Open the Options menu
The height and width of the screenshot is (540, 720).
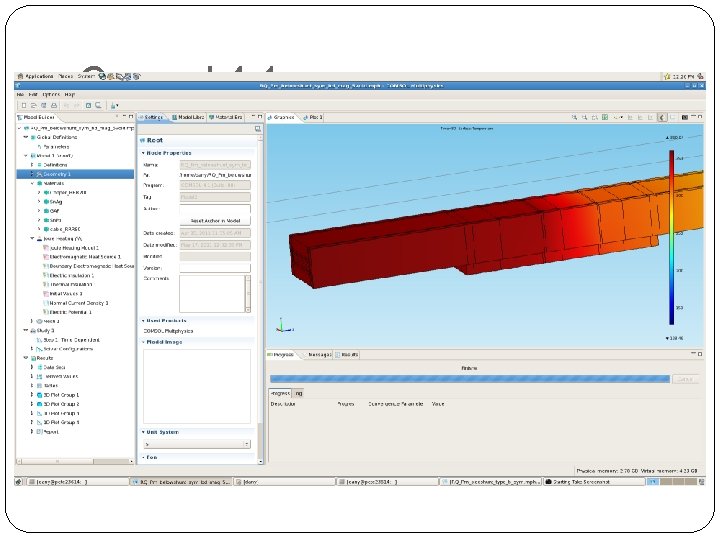click(51, 94)
